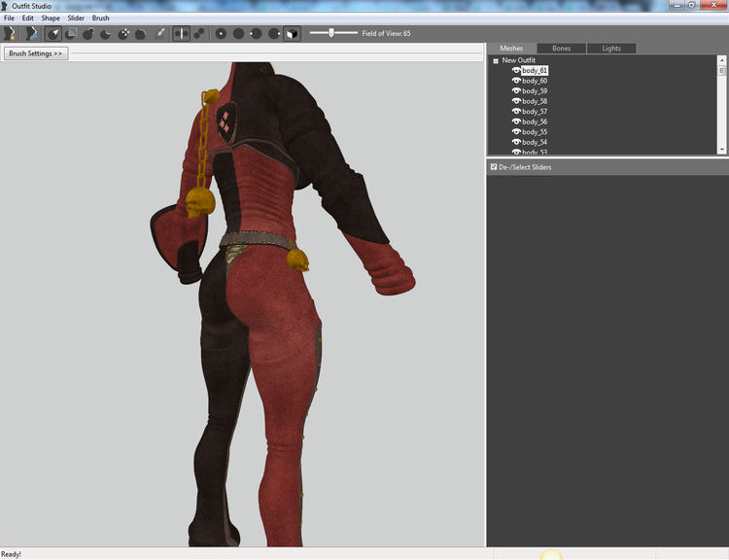Toggle X-mirror brush mode
The height and width of the screenshot is (560, 729).
[x=182, y=33]
